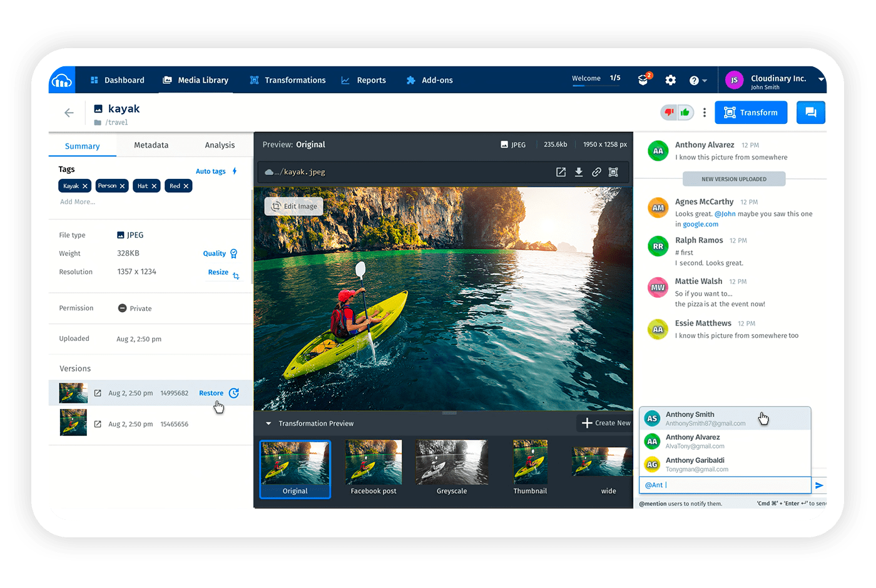Open the help question mark dropdown
This screenshot has height=588, width=876.
tap(698, 81)
